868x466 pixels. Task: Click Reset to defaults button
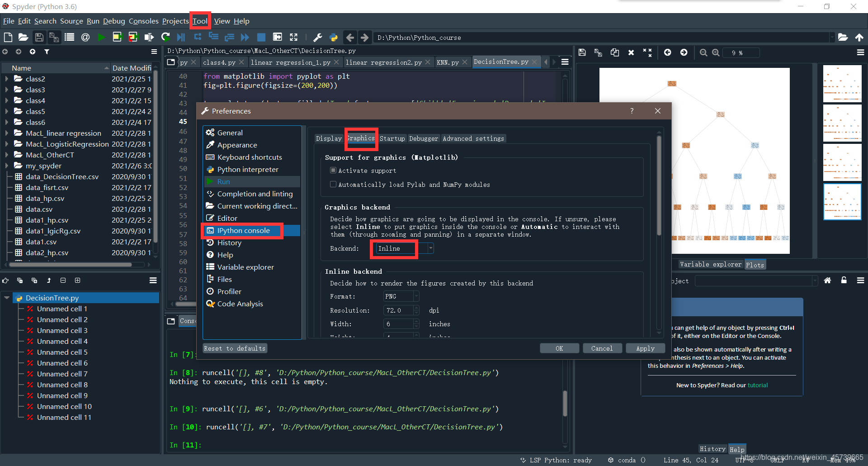click(x=235, y=348)
